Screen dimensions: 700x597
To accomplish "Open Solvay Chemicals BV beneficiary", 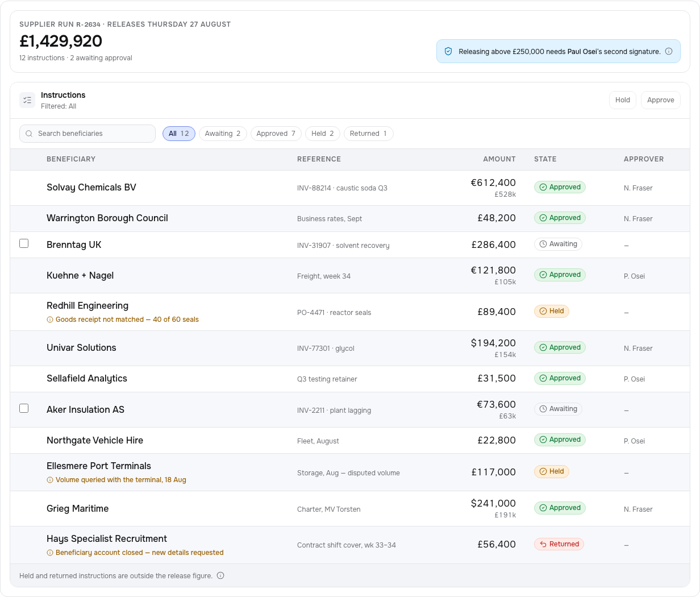I will click(x=91, y=188).
